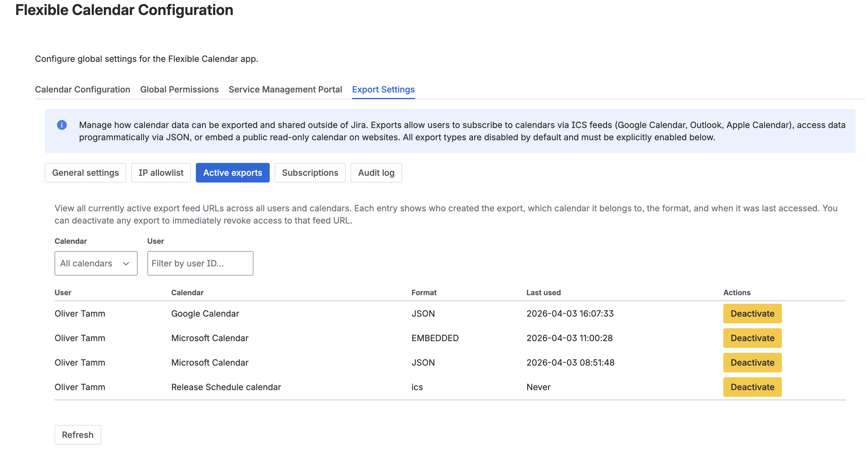Deactivate the Google Calendar JSON export
The image size is (868, 463).
pos(752,314)
